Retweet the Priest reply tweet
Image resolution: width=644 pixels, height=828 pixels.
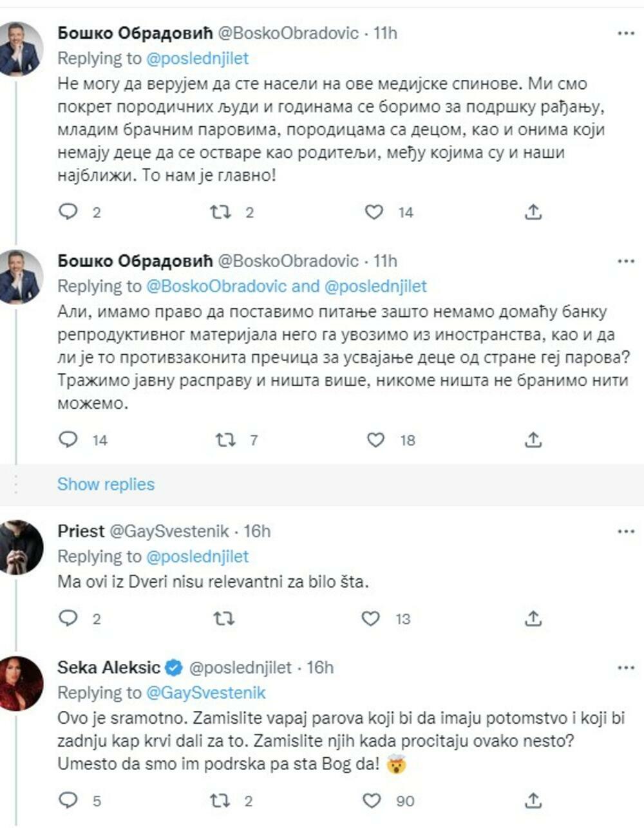223,619
